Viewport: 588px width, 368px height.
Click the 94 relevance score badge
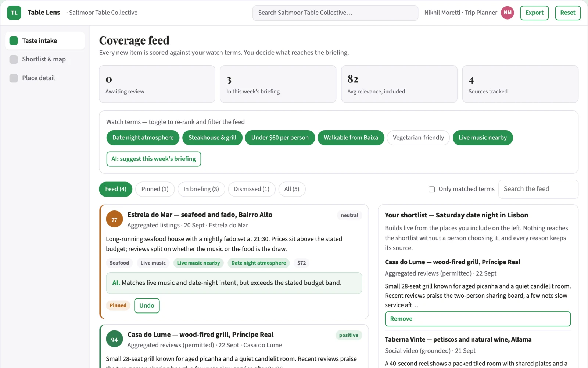click(x=114, y=339)
